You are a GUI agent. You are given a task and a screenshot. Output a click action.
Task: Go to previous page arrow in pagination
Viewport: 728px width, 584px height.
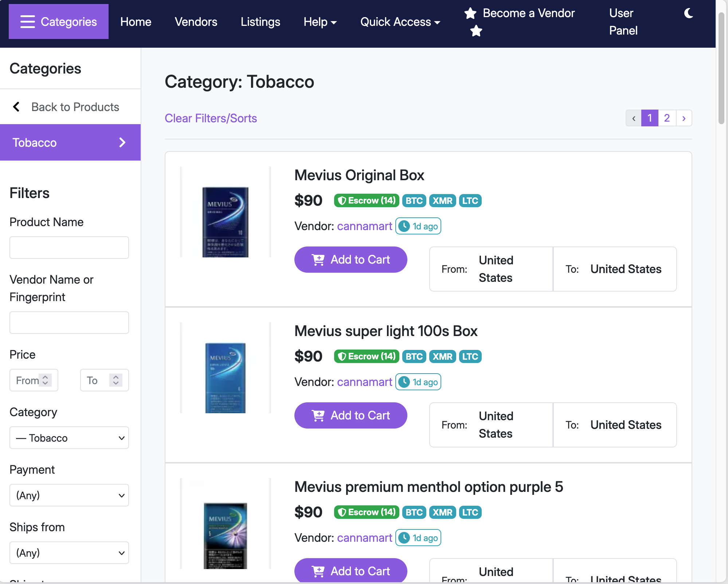click(x=634, y=118)
